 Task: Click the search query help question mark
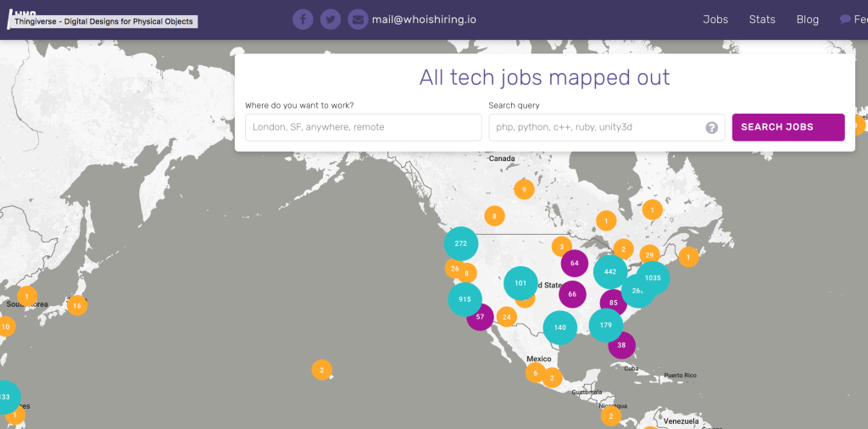pyautogui.click(x=712, y=128)
